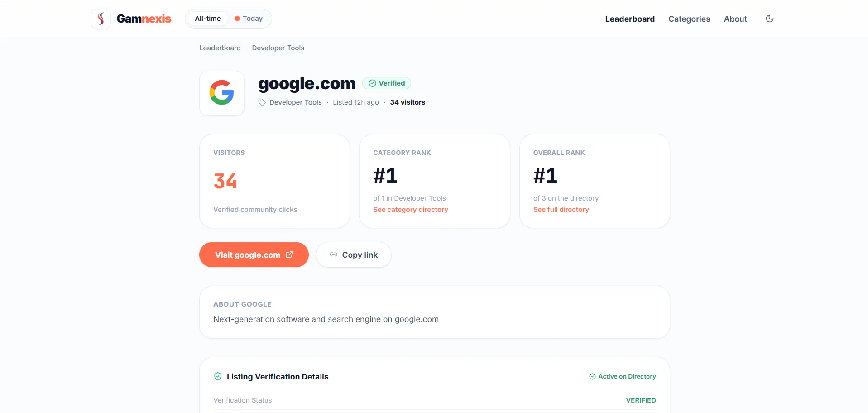Open the See category directory link

411,210
